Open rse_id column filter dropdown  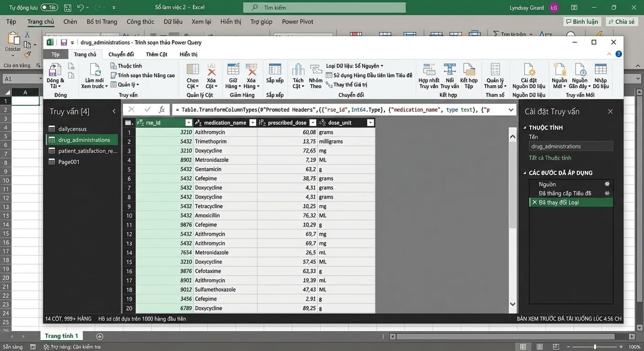click(x=188, y=122)
